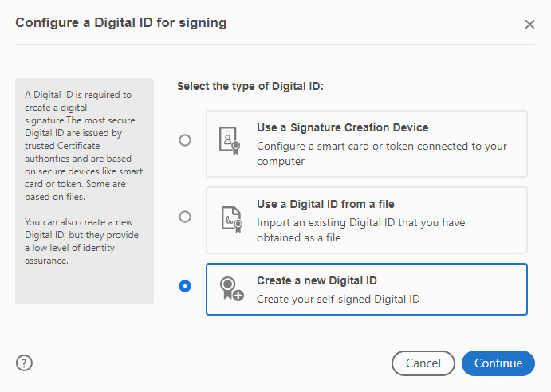Open help via the question mark icon
This screenshot has height=392, width=551.
coord(24,363)
